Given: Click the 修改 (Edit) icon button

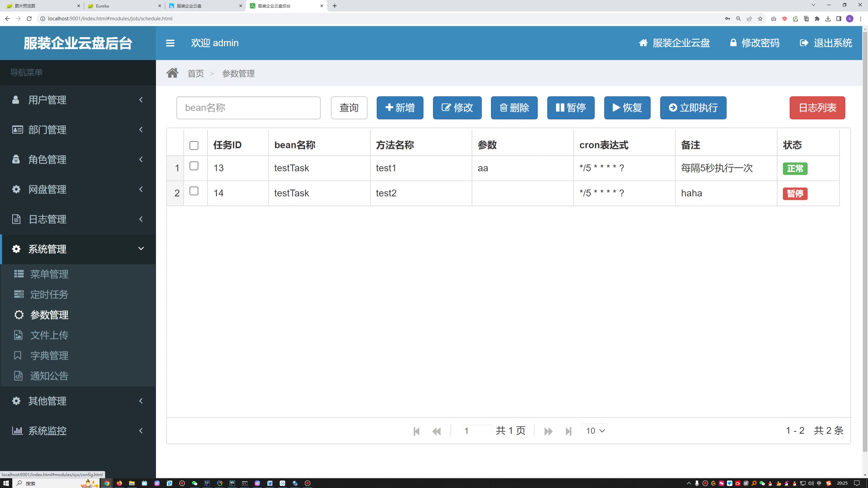Looking at the screenshot, I should [457, 107].
